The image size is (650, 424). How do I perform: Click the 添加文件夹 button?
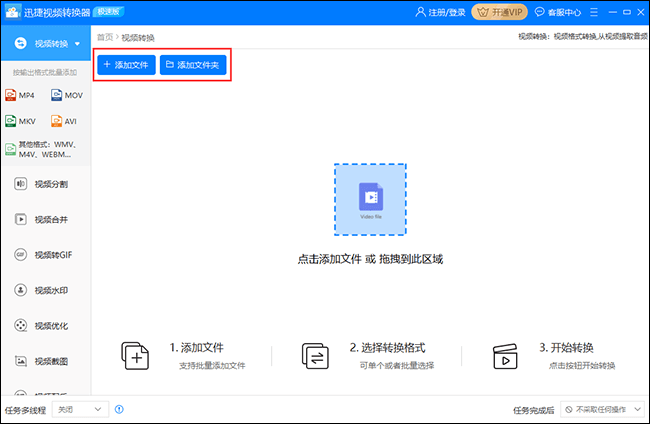[x=193, y=65]
